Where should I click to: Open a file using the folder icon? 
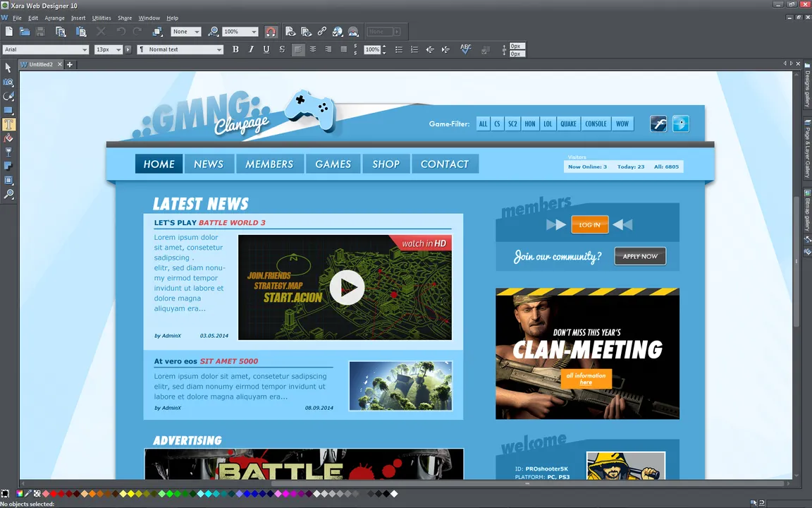point(25,32)
